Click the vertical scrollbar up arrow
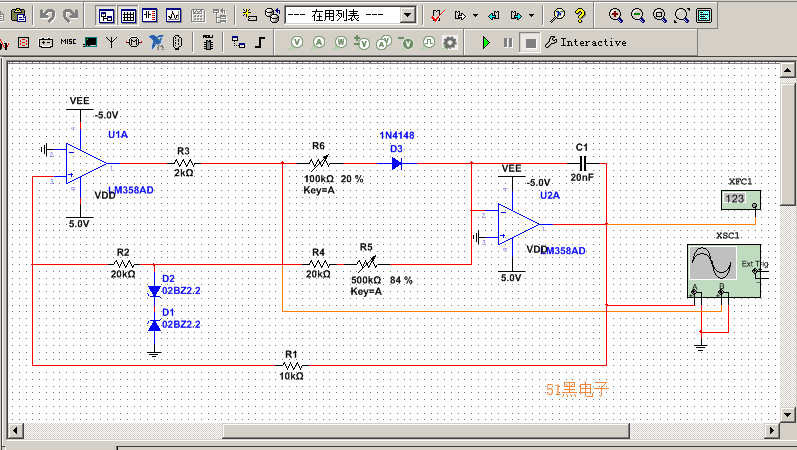Viewport: 797px width, 450px height. point(788,70)
